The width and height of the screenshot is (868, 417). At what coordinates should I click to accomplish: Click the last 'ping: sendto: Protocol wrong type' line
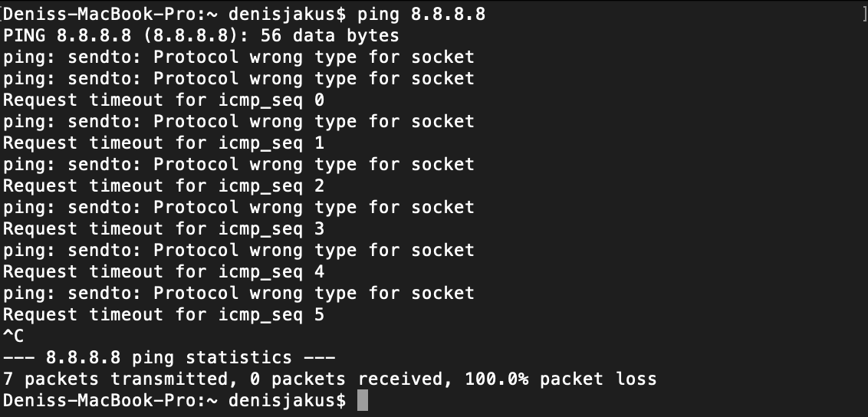[x=238, y=293]
